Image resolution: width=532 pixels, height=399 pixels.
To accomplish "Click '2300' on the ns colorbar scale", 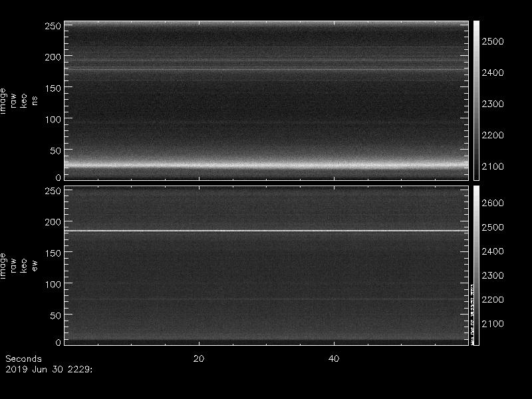I will 493,104.
